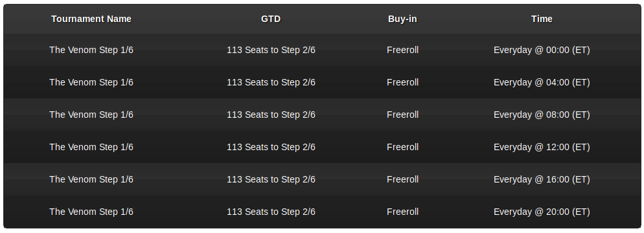Select The Venom Step 1/6 at 00:00 row name
Viewport: 644px width, 233px height.
tap(91, 50)
